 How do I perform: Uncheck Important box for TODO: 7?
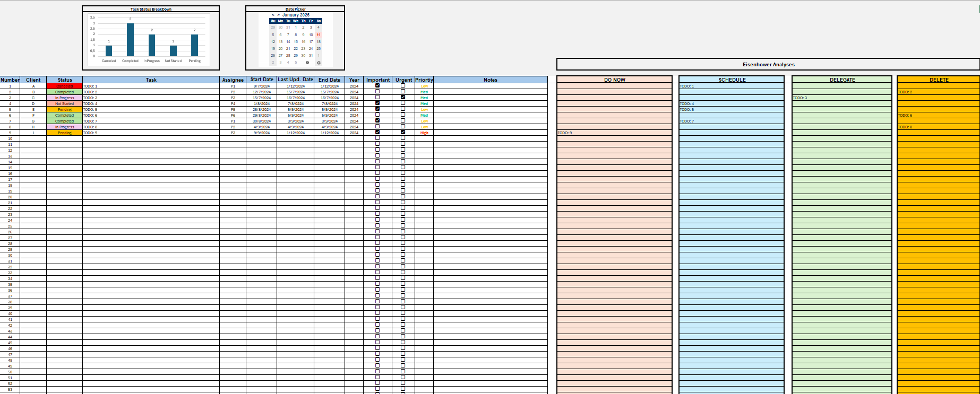tap(377, 120)
